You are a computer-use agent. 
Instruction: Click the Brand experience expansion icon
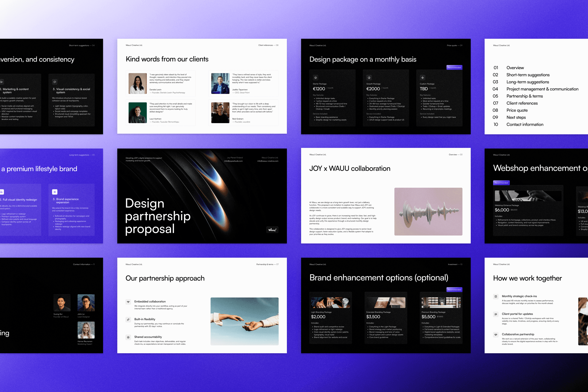coord(55,192)
